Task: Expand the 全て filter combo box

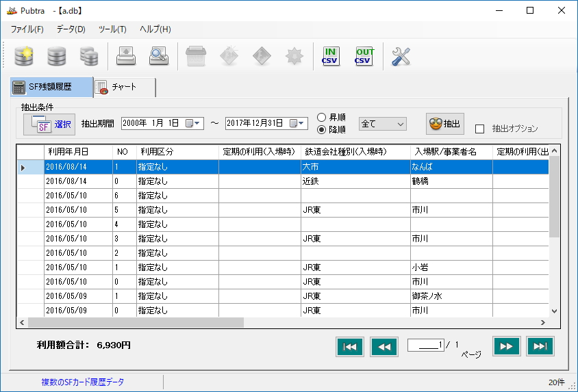Action: point(383,124)
